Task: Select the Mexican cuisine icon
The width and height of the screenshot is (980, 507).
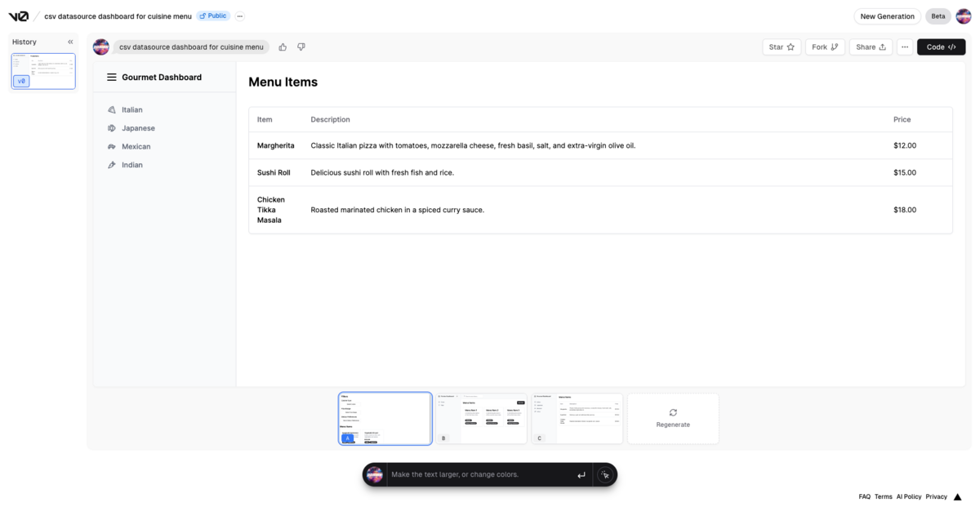Action: 112,147
